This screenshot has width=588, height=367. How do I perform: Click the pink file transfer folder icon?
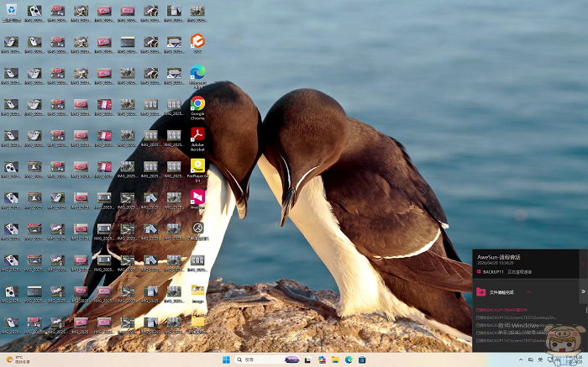pyautogui.click(x=481, y=291)
